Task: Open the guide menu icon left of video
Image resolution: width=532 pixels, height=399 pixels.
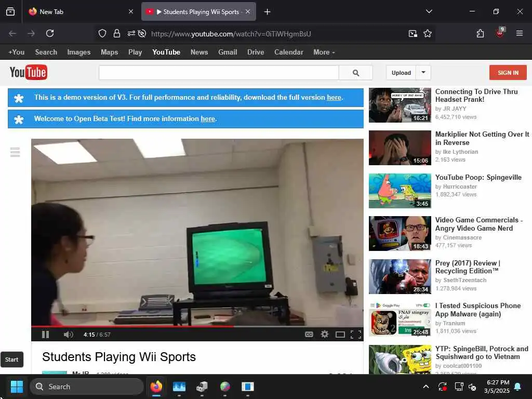Action: click(15, 152)
